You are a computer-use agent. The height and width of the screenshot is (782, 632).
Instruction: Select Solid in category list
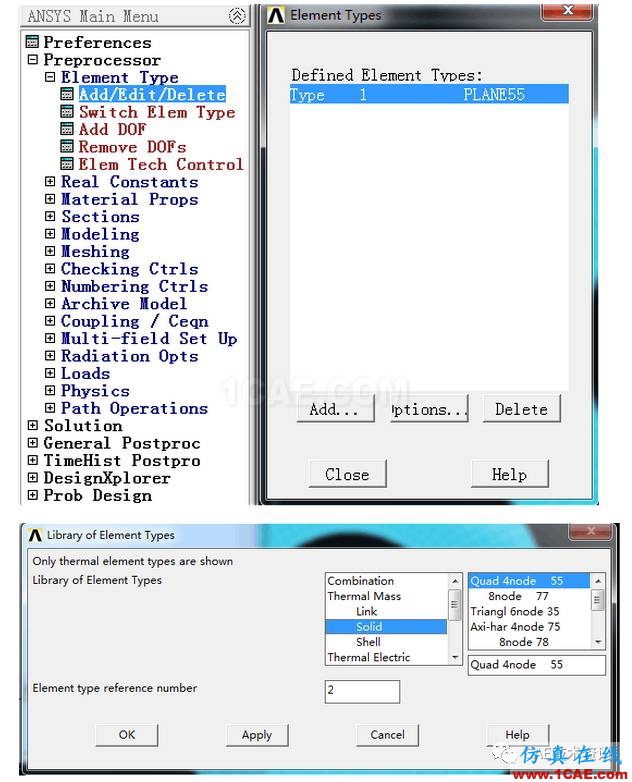coord(387,626)
